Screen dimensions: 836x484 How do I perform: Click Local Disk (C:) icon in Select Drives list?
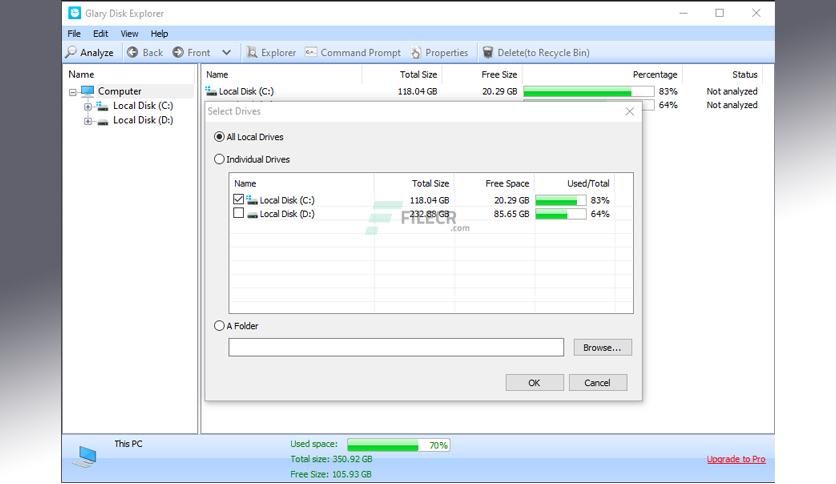tap(252, 200)
